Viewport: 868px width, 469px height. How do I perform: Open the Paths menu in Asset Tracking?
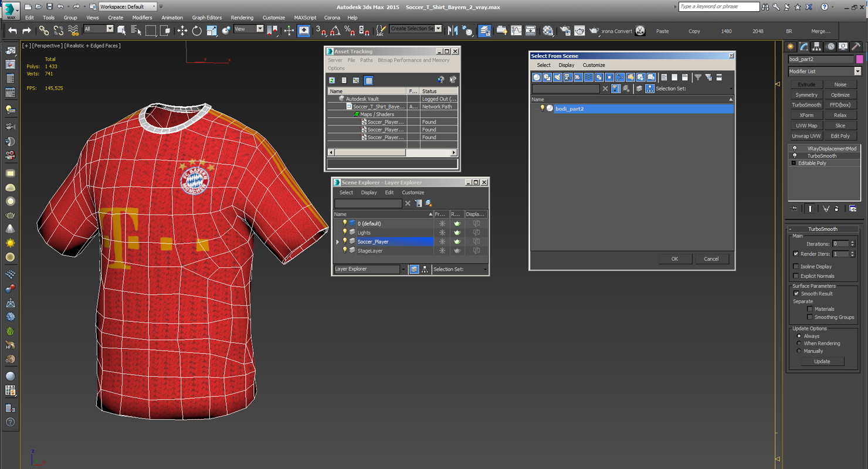click(x=367, y=60)
